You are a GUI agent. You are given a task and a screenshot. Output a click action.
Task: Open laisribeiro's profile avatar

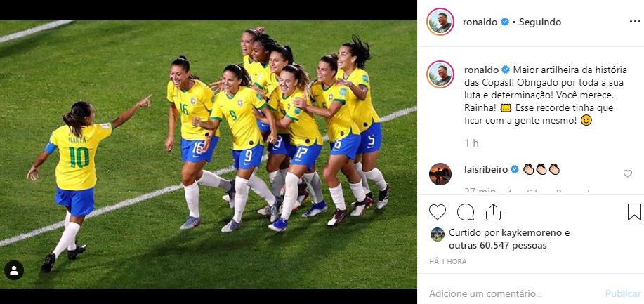pos(440,174)
